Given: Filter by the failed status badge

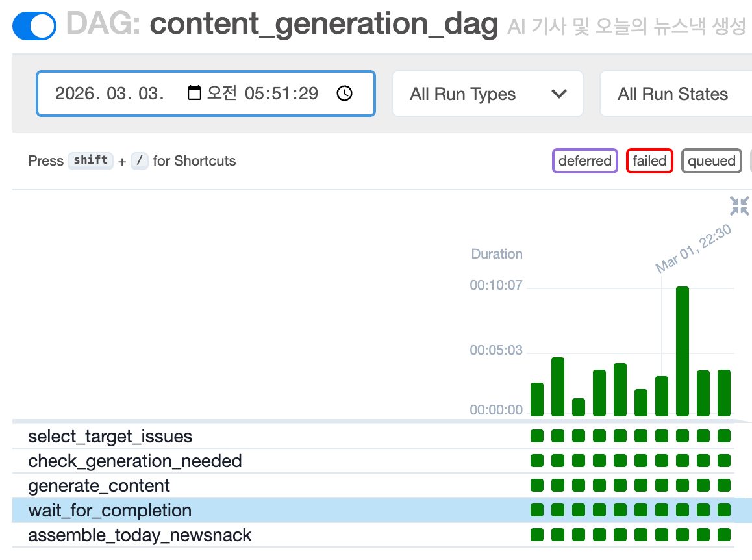Looking at the screenshot, I should point(649,161).
